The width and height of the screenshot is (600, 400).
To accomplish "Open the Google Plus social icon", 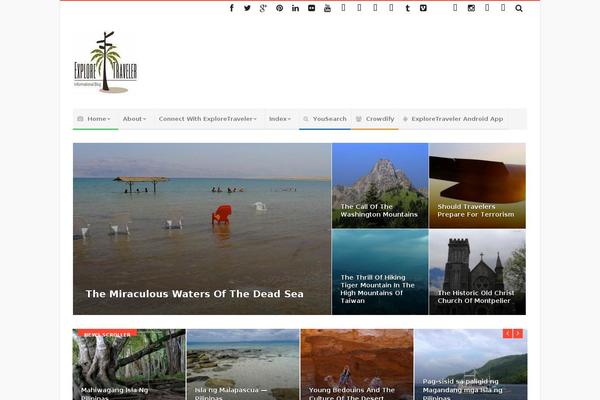I will coord(263,8).
